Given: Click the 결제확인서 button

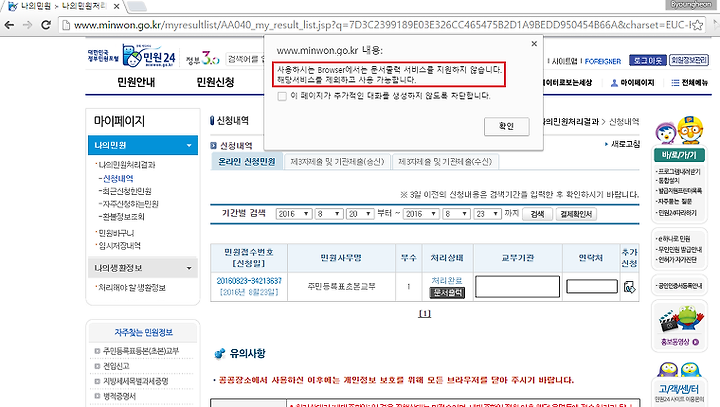Looking at the screenshot, I should point(576,214).
